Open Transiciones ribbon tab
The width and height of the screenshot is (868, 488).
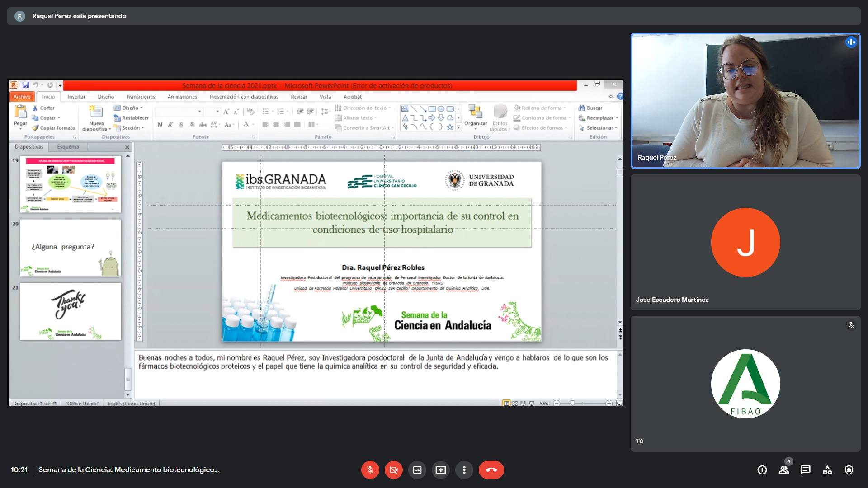(x=141, y=97)
